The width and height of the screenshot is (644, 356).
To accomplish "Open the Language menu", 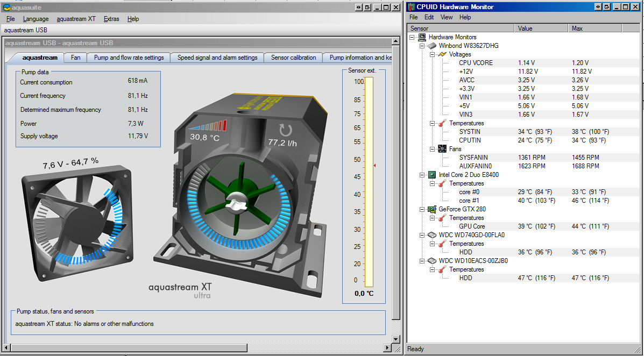I will pyautogui.click(x=36, y=19).
